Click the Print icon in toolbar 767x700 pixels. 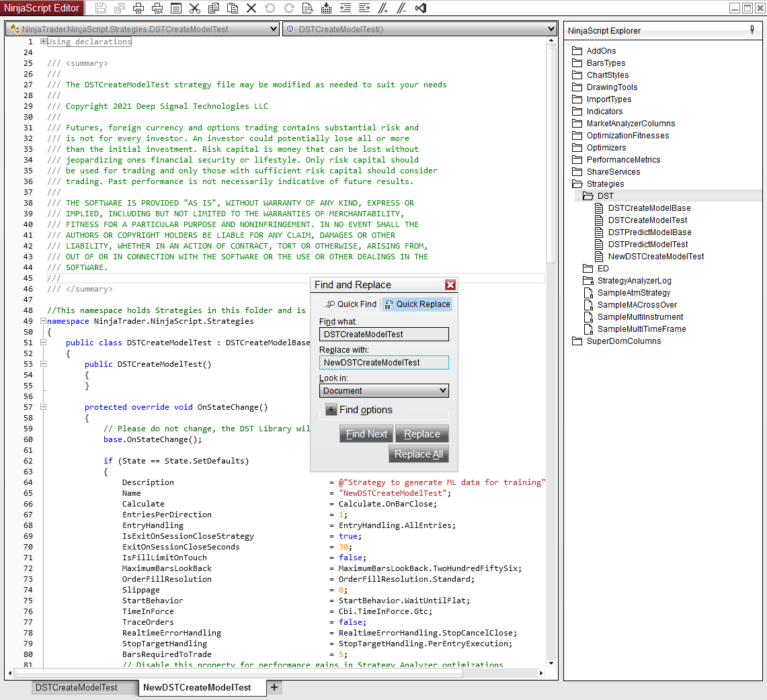click(x=138, y=8)
